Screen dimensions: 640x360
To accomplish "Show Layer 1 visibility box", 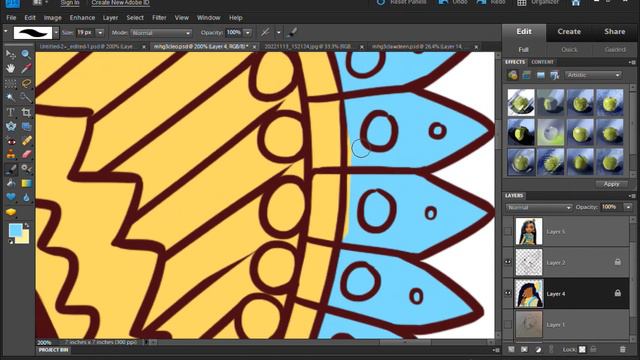I will click(x=508, y=324).
